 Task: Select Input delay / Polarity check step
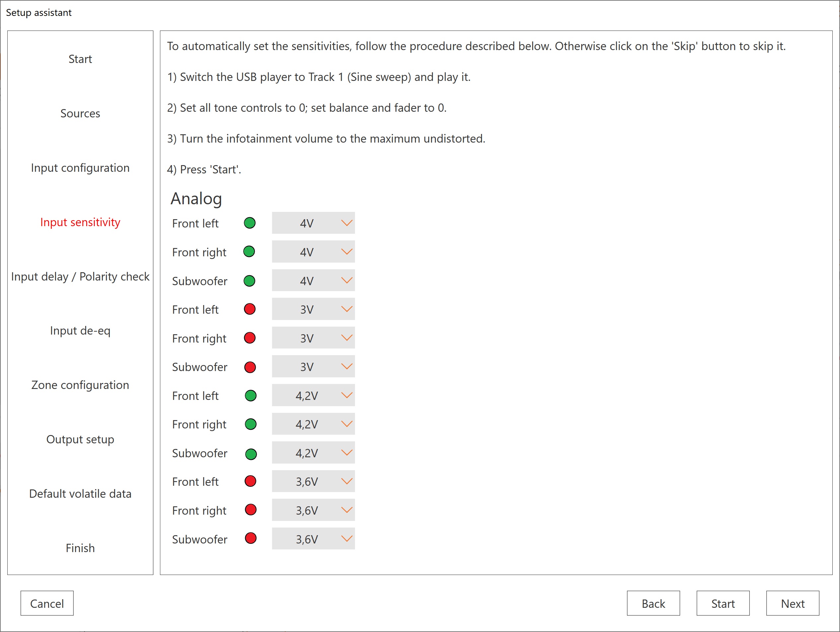(80, 276)
